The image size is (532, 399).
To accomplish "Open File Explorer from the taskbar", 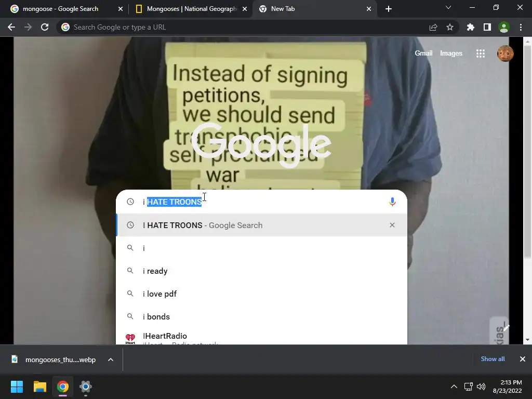I will [39, 387].
